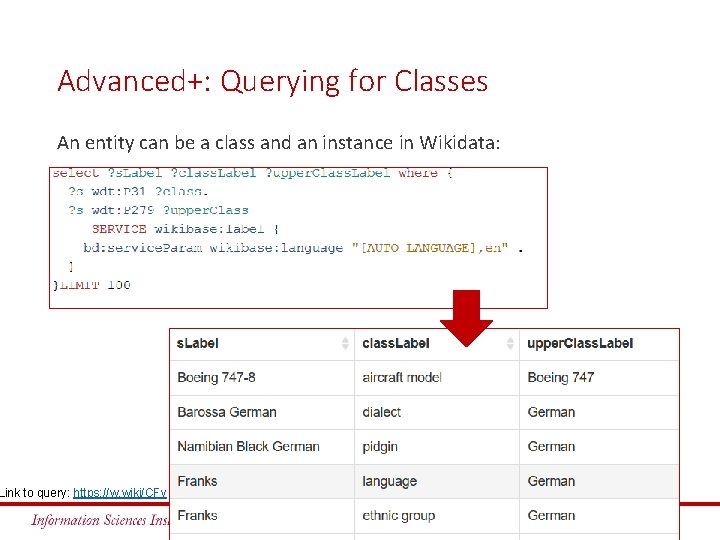This screenshot has height=540, width=720.
Task: Sort table by classLabel column arrows
Action: coord(510,343)
